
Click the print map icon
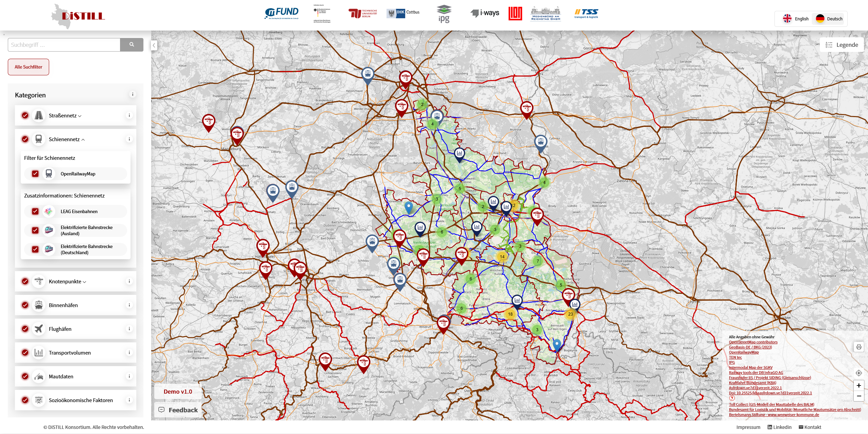(x=859, y=347)
